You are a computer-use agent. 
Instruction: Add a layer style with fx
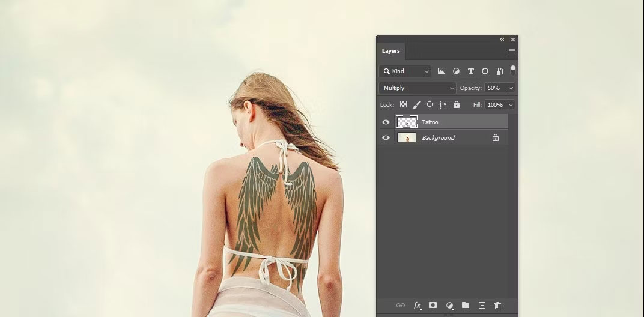pos(417,305)
